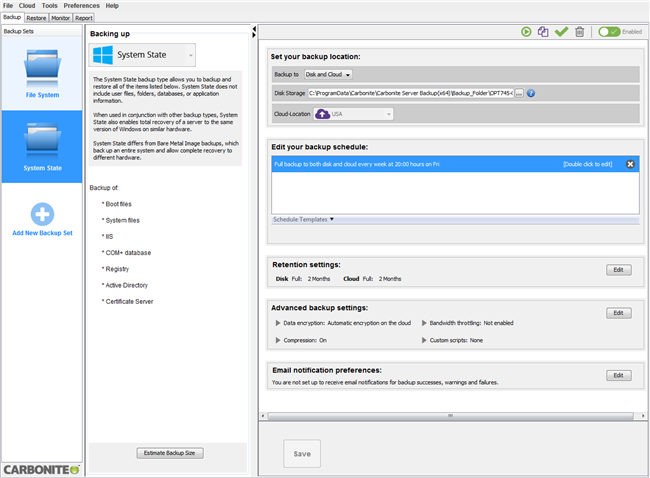Click IIS list item
The height and width of the screenshot is (478, 650).
point(109,236)
